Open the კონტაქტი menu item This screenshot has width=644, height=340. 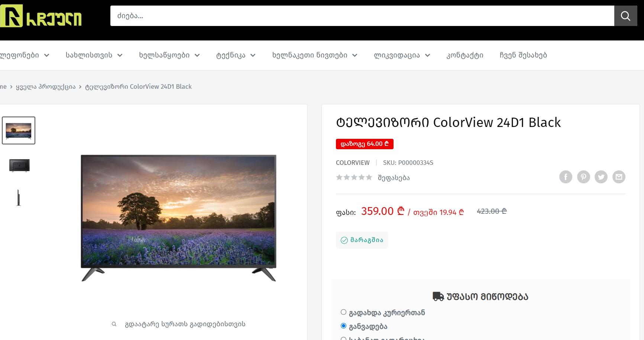click(x=465, y=55)
